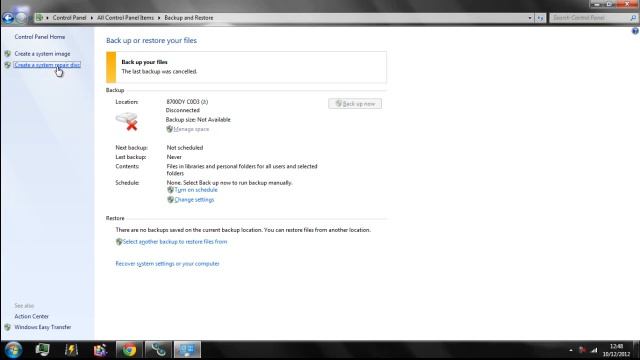Select another backup to restore files from

point(175,242)
